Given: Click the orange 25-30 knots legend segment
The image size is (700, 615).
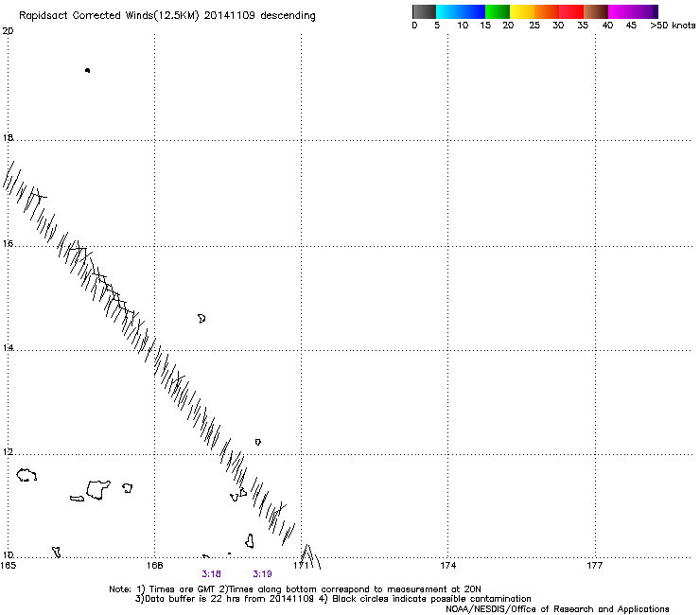Looking at the screenshot, I should [x=547, y=11].
